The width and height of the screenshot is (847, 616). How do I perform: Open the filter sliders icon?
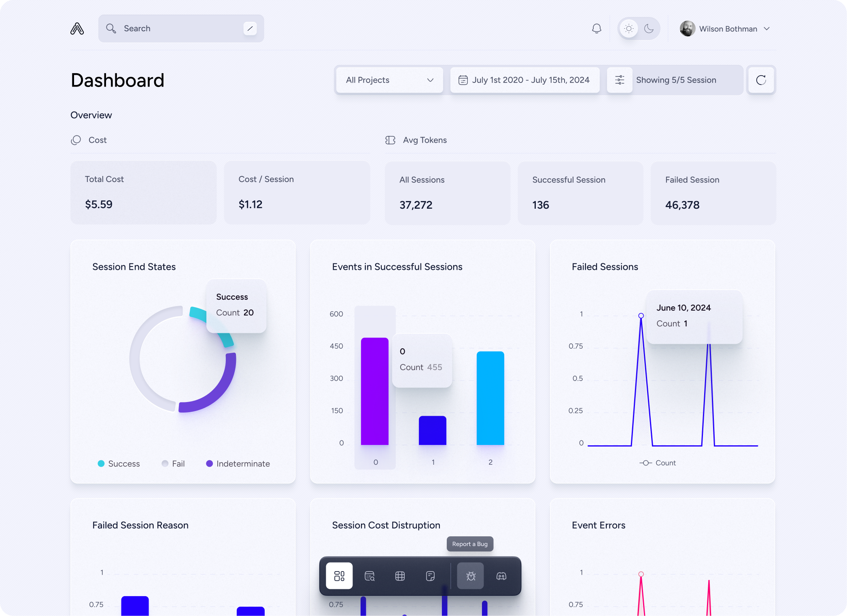620,80
